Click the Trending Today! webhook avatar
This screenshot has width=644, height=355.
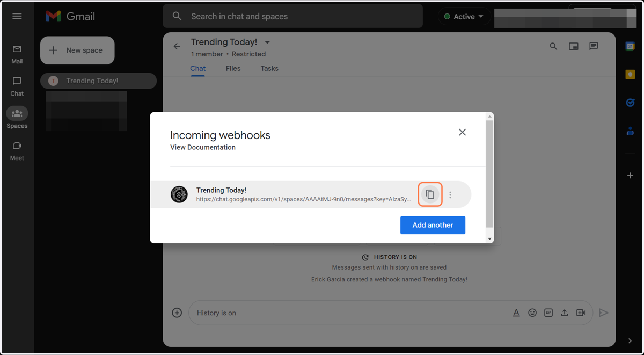[179, 194]
